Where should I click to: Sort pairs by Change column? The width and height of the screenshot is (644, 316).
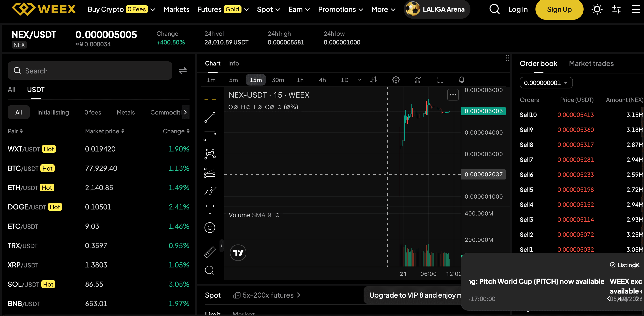176,131
